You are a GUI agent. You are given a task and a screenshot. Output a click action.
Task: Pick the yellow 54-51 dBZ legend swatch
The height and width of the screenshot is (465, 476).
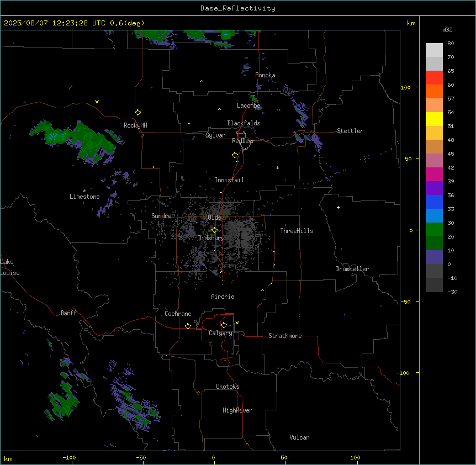coord(434,119)
